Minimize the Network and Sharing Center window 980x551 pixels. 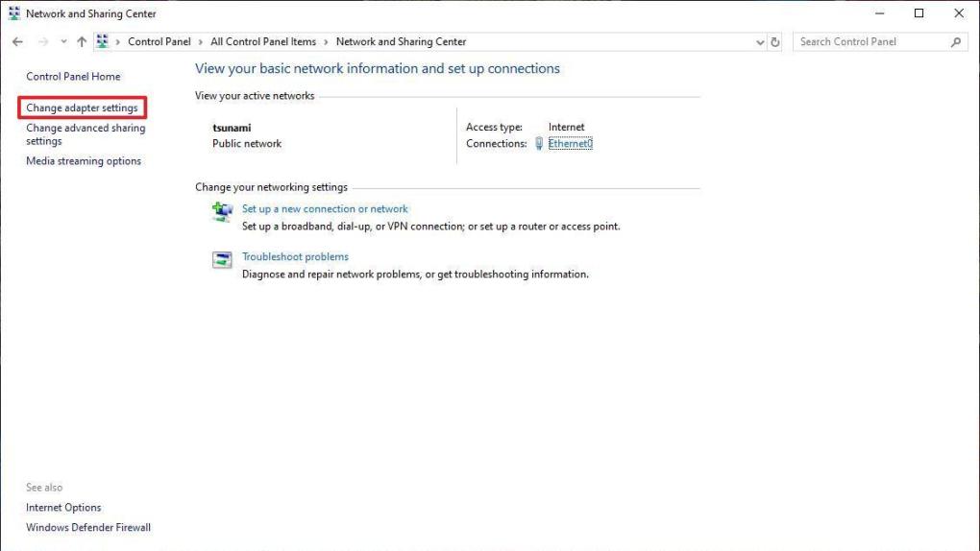(x=879, y=13)
